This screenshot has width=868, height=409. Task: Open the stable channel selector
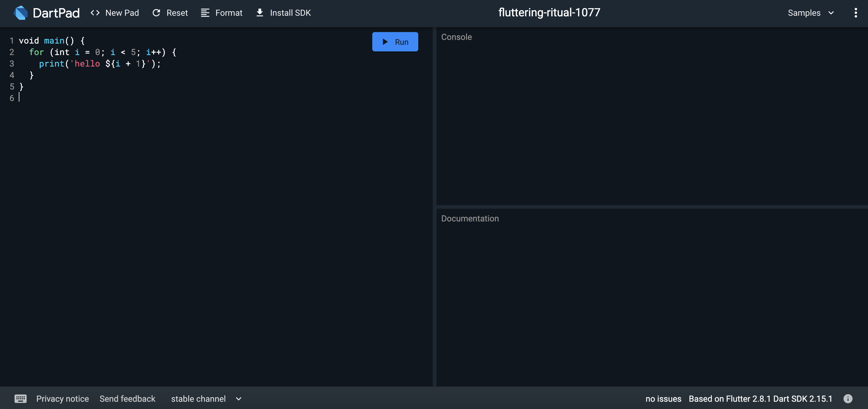click(199, 398)
